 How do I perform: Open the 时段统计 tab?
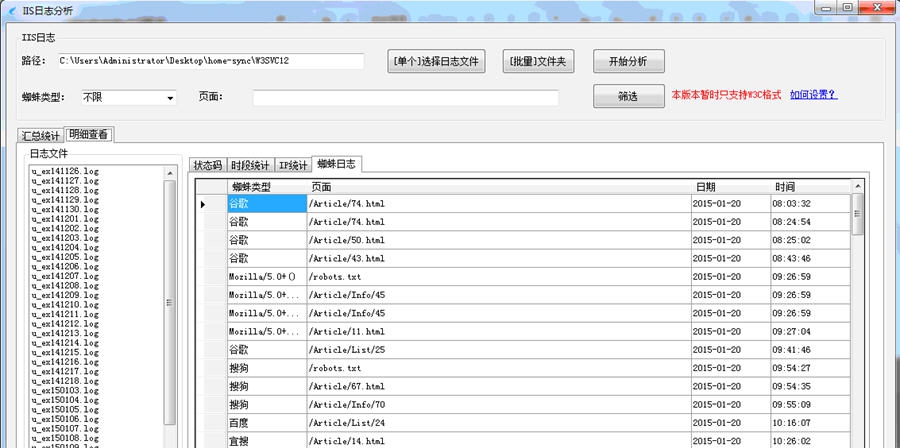[251, 165]
